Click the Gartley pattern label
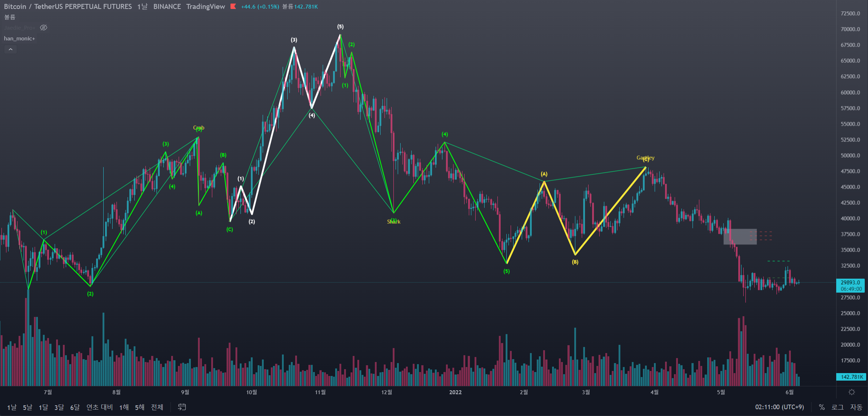 (645, 158)
